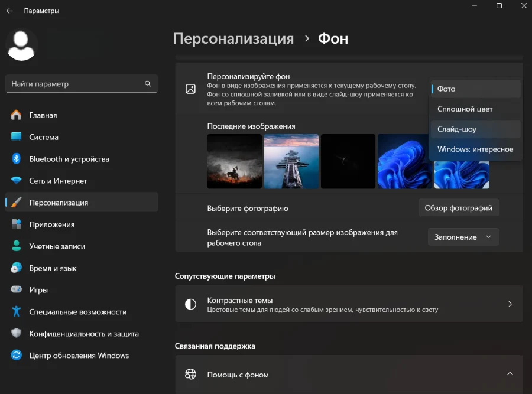Choose Сплошной цвет option
Viewport: 532px width, 394px height.
click(475, 109)
